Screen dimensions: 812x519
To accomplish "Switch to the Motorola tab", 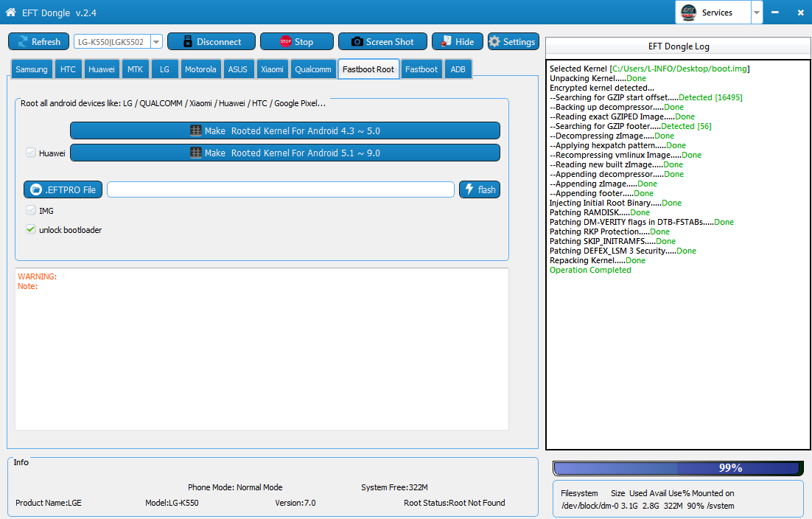I will pyautogui.click(x=200, y=69).
